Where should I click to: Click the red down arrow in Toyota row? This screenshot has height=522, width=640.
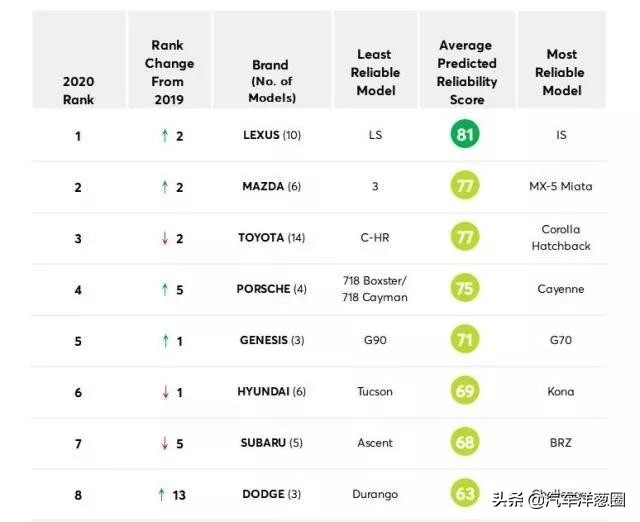pyautogui.click(x=164, y=238)
